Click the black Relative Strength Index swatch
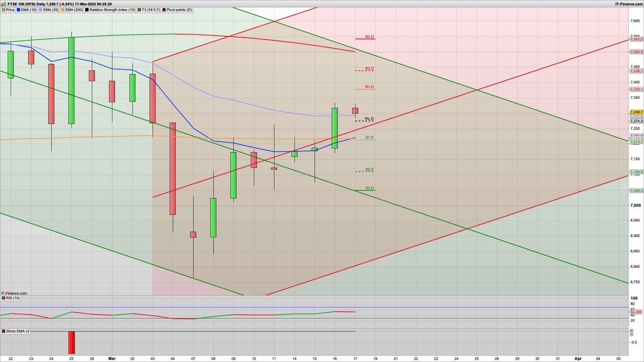644x362 pixels. pos(87,10)
